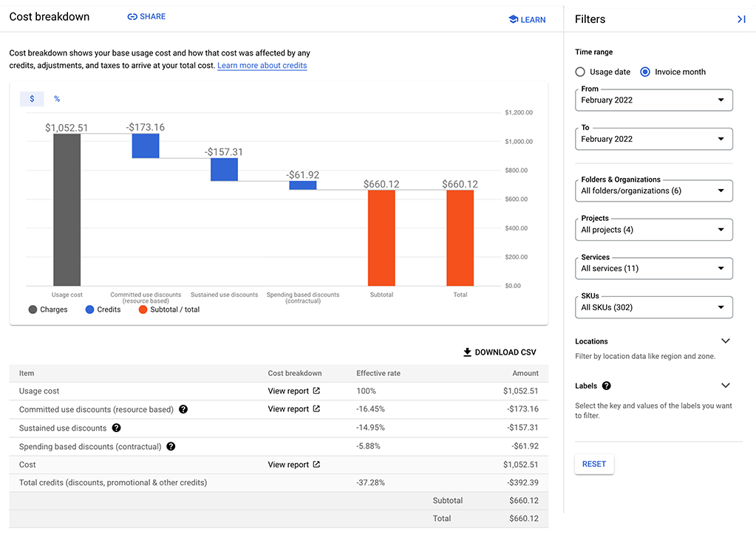This screenshot has height=554, width=756.
Task: Show help for Sustained use discounts
Action: click(x=116, y=428)
